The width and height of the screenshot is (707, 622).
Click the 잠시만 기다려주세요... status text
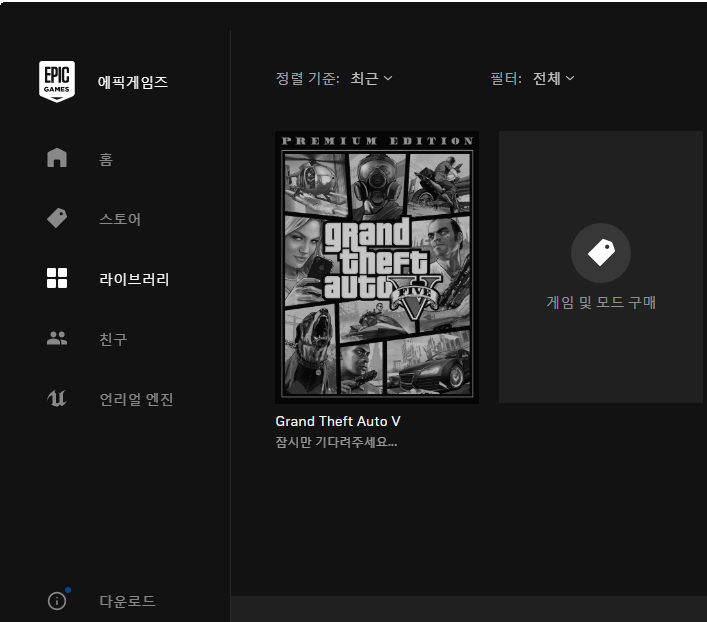[x=336, y=442]
